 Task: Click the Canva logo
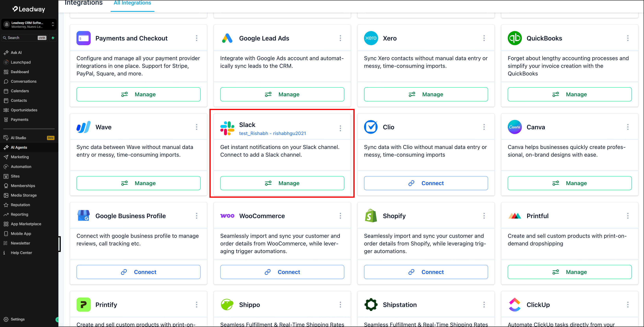pyautogui.click(x=514, y=127)
